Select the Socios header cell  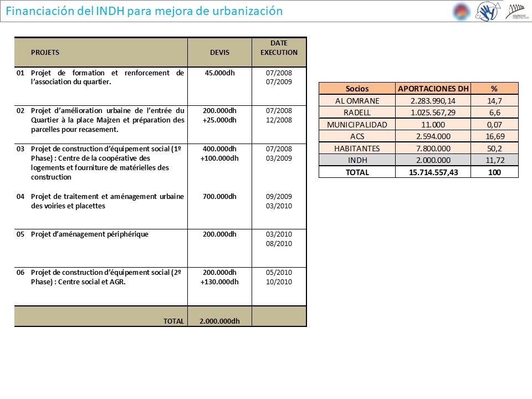357,89
